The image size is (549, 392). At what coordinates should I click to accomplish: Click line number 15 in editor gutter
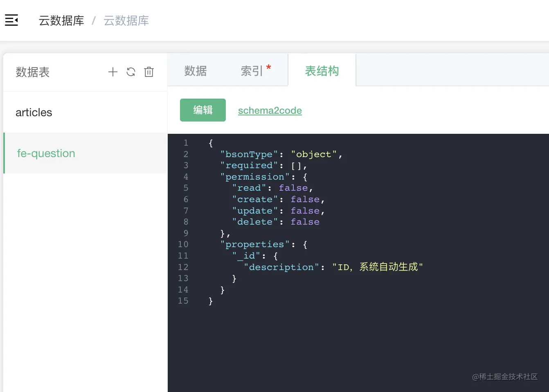point(183,301)
